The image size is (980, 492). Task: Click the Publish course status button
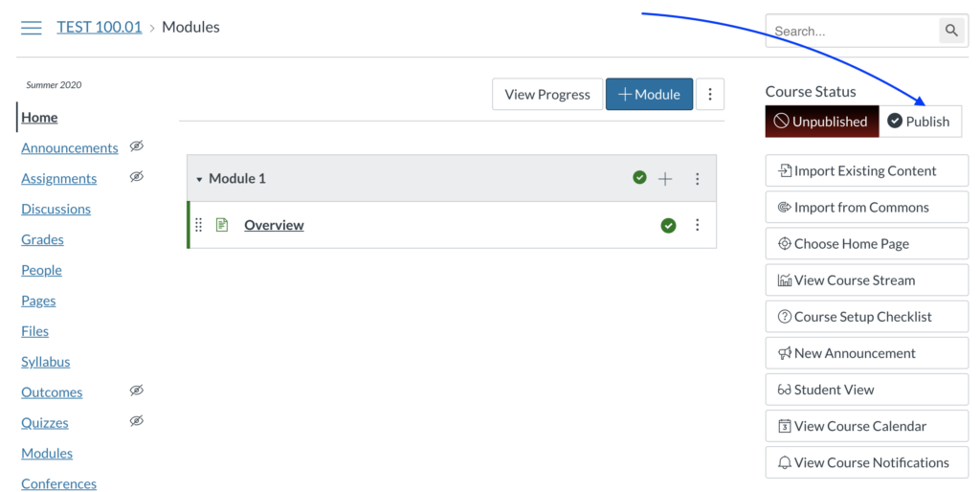tap(919, 122)
